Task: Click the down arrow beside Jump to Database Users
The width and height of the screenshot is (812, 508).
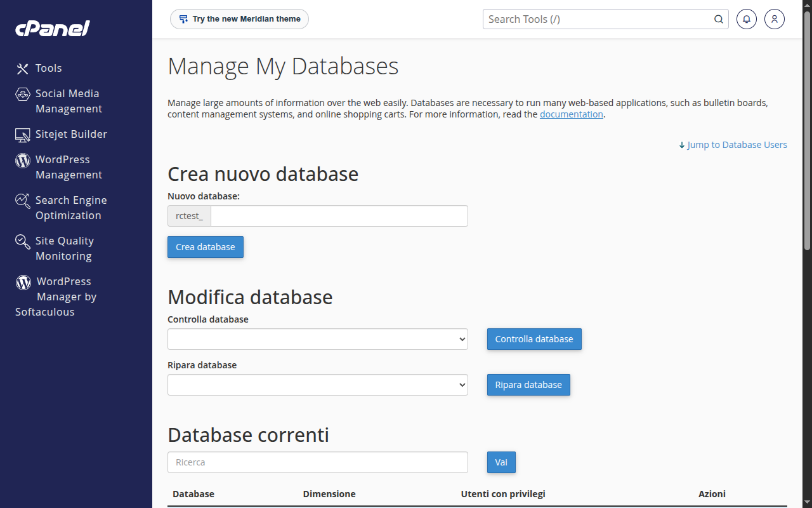Action: click(682, 145)
